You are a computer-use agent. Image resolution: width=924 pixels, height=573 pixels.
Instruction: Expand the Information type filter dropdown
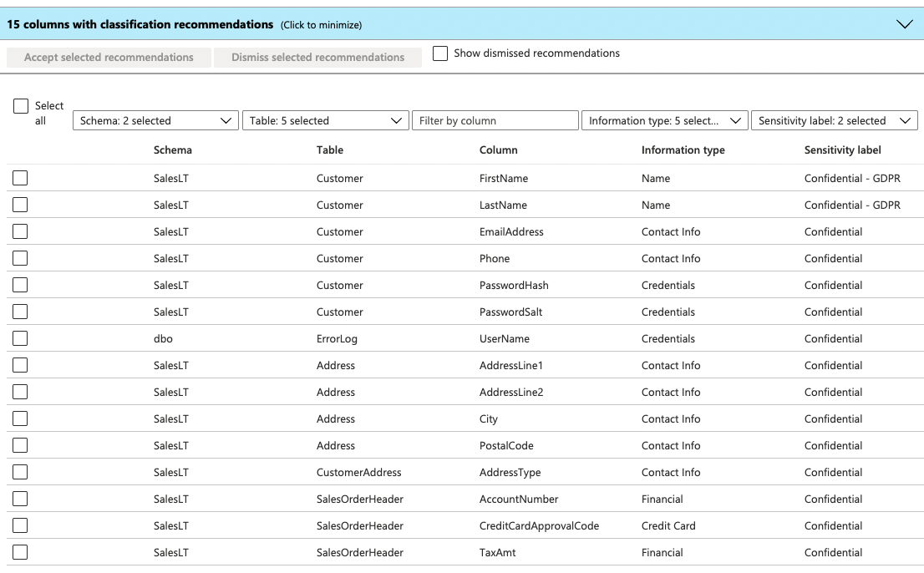pyautogui.click(x=664, y=121)
